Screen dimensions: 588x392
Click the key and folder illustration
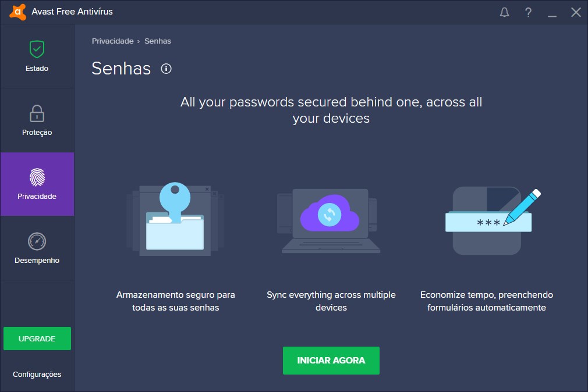[x=175, y=219]
